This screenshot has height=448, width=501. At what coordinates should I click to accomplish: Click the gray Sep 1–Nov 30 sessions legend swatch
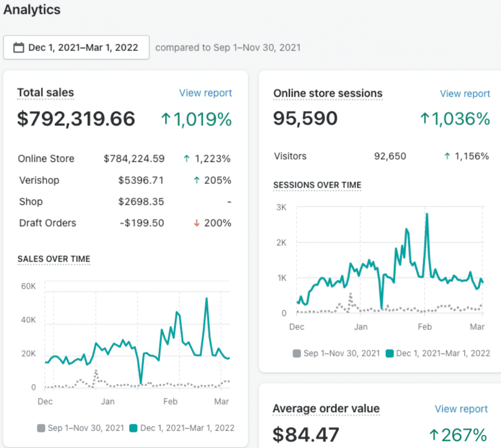click(x=297, y=353)
